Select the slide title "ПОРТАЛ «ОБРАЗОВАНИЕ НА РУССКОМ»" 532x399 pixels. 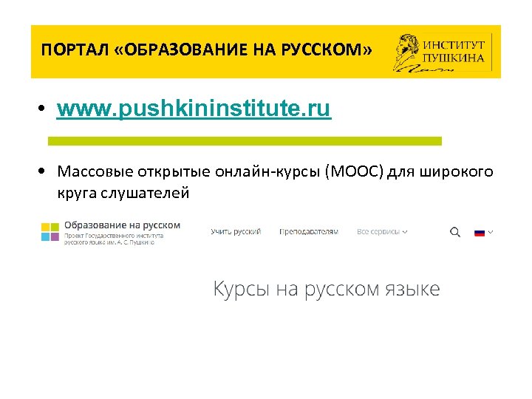pyautogui.click(x=207, y=50)
